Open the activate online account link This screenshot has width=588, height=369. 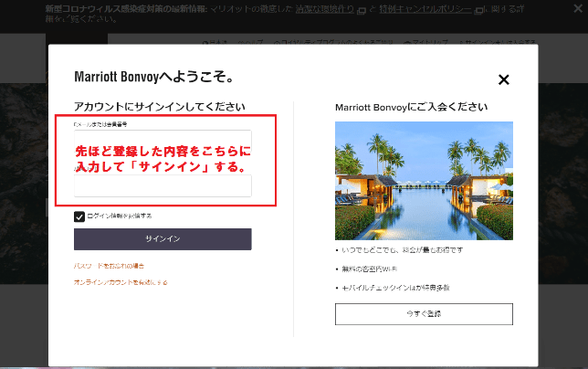[121, 282]
